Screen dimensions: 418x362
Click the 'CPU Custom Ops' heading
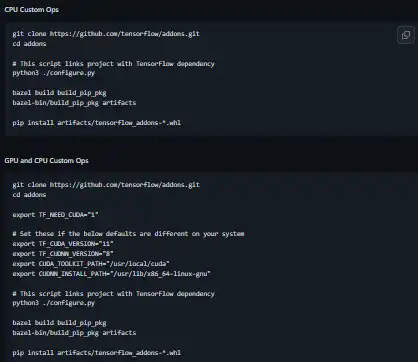31,10
